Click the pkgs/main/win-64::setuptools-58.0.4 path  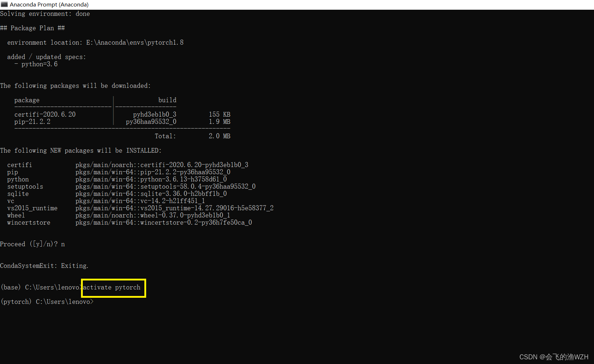[x=166, y=187]
